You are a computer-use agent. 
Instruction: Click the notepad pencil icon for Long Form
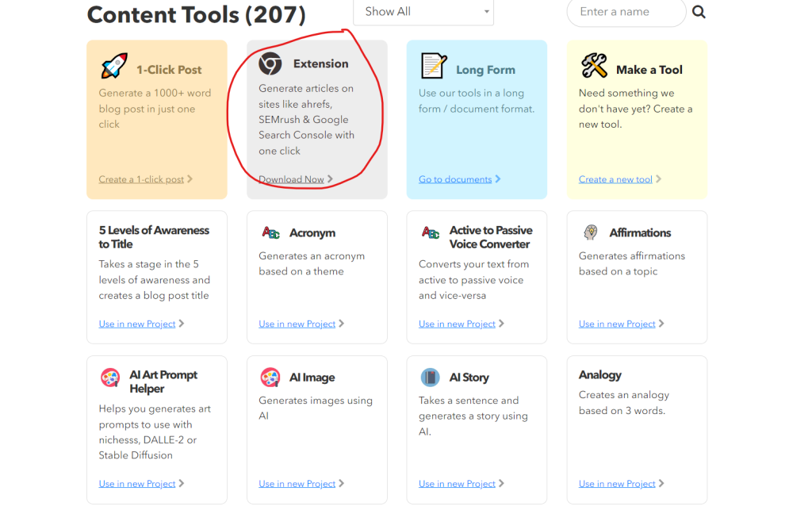click(434, 66)
